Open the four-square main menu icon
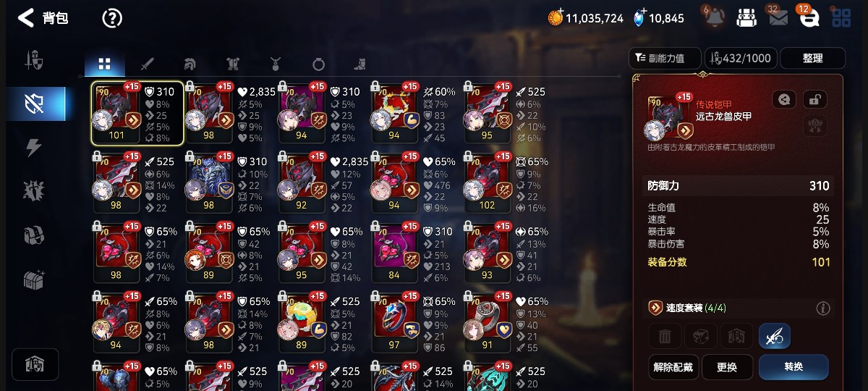 pyautogui.click(x=841, y=18)
